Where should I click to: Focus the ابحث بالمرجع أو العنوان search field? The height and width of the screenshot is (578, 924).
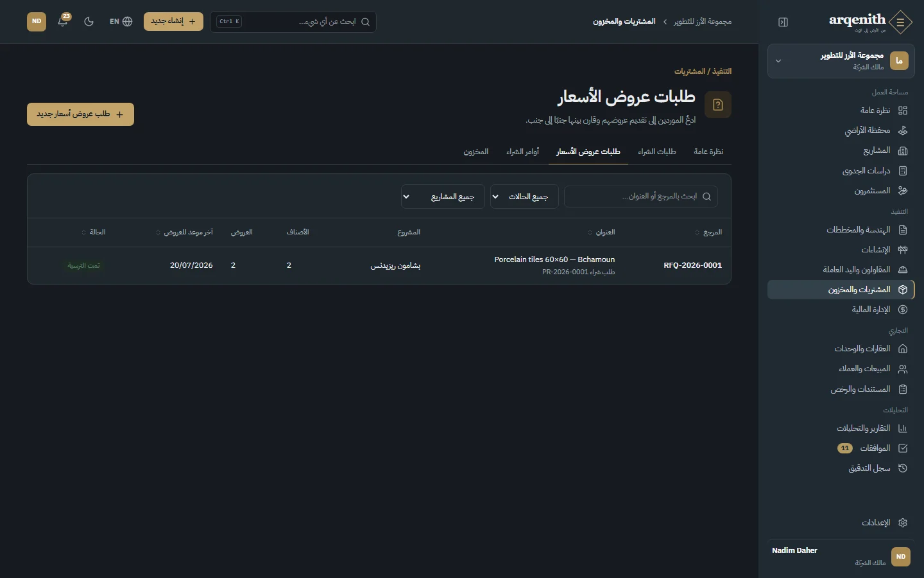click(641, 197)
